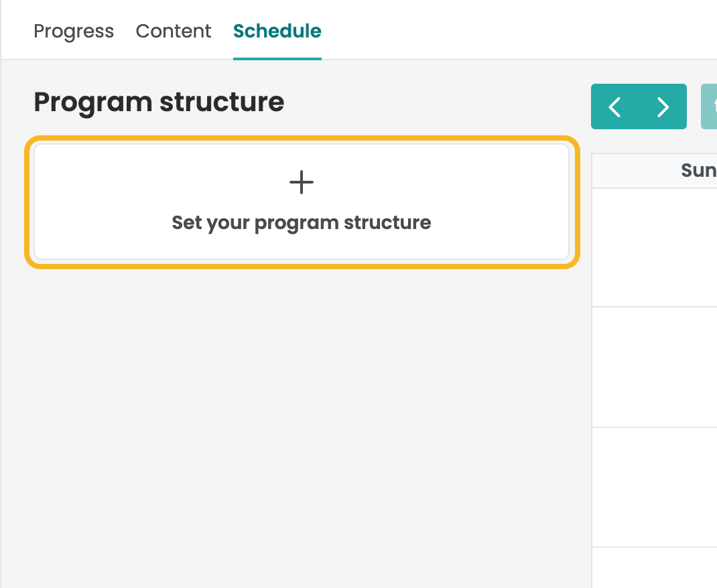Screen dimensions: 717x588
Task: Click bottom partially visible Sun calendar cell
Action: [655, 568]
